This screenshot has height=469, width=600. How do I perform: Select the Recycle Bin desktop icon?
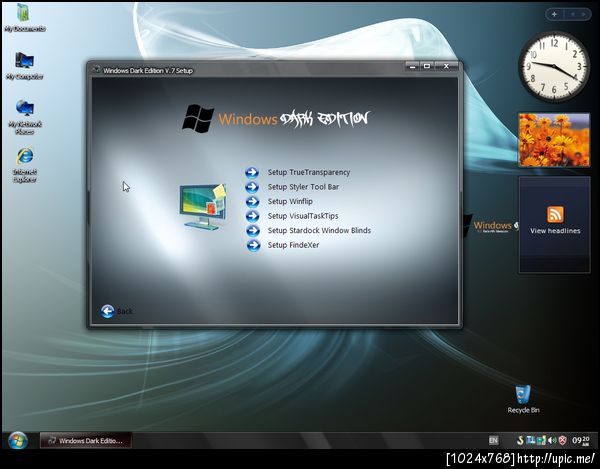click(523, 399)
